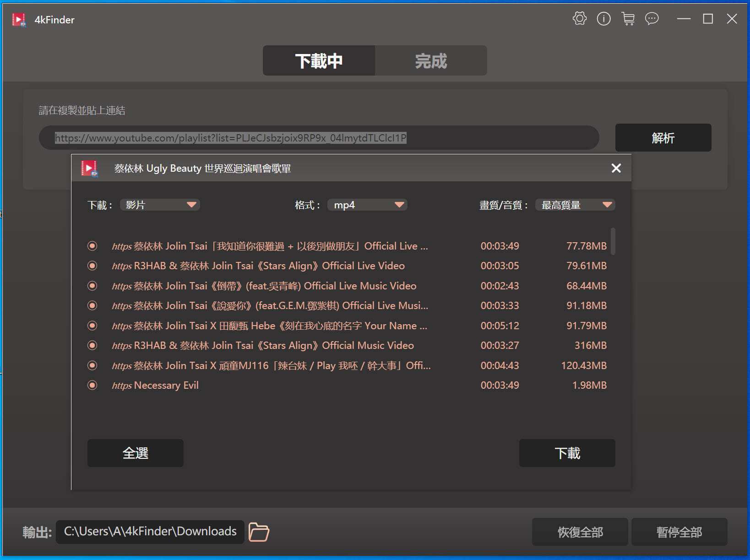Click the title 我知道你很難過 Official Live
This screenshot has height=560, width=750.
point(281,246)
